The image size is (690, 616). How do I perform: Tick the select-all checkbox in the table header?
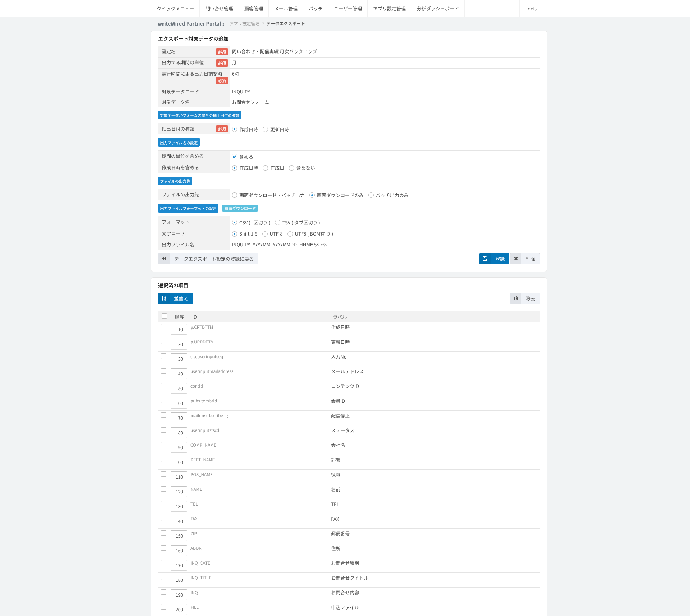coord(164,316)
